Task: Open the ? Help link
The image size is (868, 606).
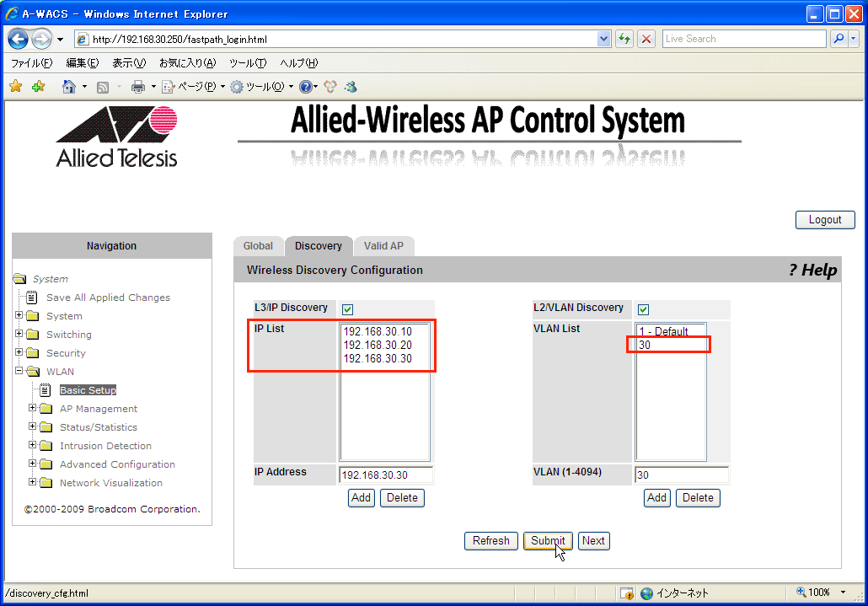Action: (812, 270)
